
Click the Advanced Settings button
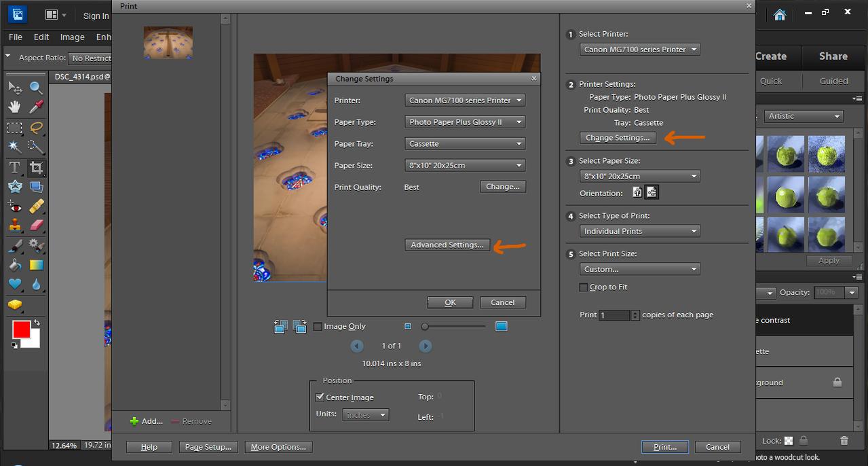pyautogui.click(x=447, y=245)
